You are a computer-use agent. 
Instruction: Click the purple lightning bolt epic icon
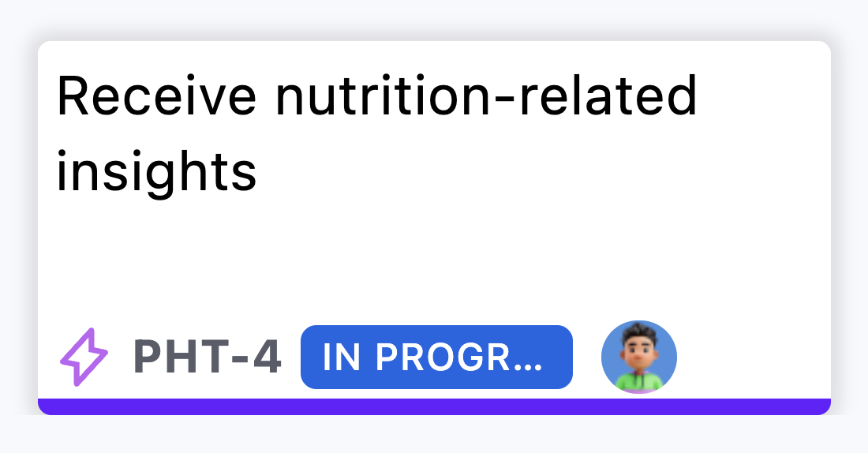(x=84, y=358)
